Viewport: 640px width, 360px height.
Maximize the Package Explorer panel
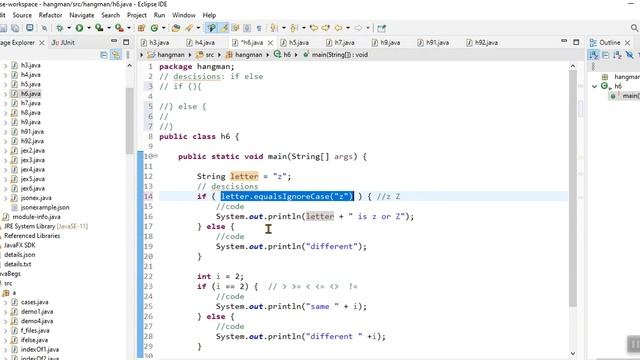pos(126,42)
